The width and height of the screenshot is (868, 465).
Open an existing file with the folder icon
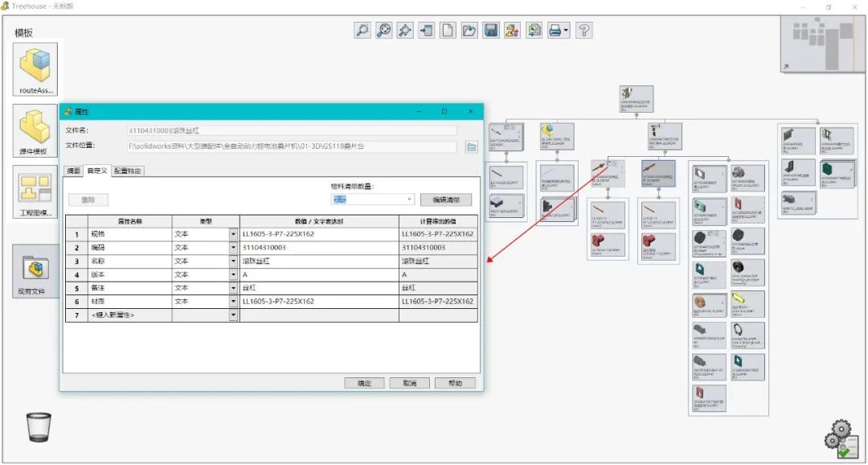point(469,30)
